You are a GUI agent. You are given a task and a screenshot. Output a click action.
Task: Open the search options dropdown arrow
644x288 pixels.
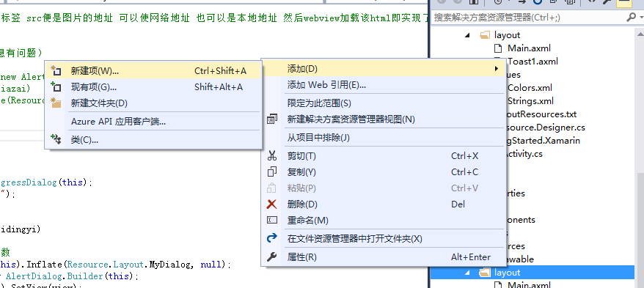click(x=641, y=18)
